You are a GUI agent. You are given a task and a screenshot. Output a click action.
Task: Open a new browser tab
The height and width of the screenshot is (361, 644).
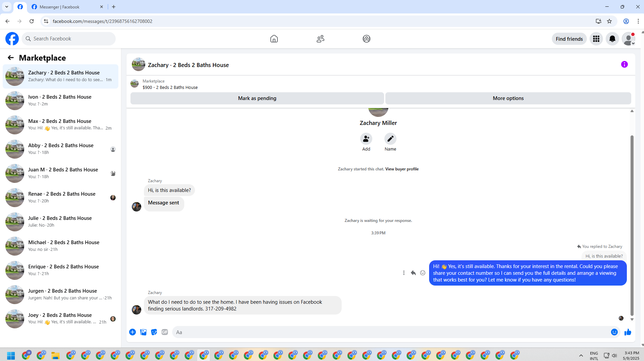114,7
